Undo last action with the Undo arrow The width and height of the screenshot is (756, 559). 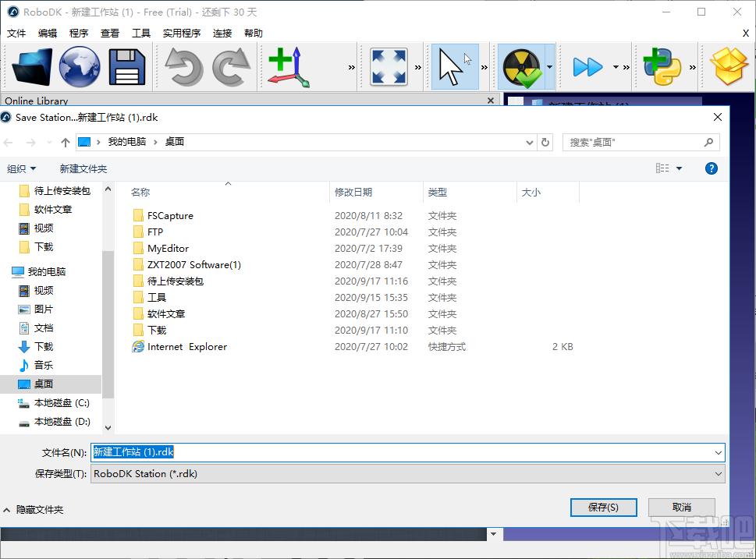[183, 67]
